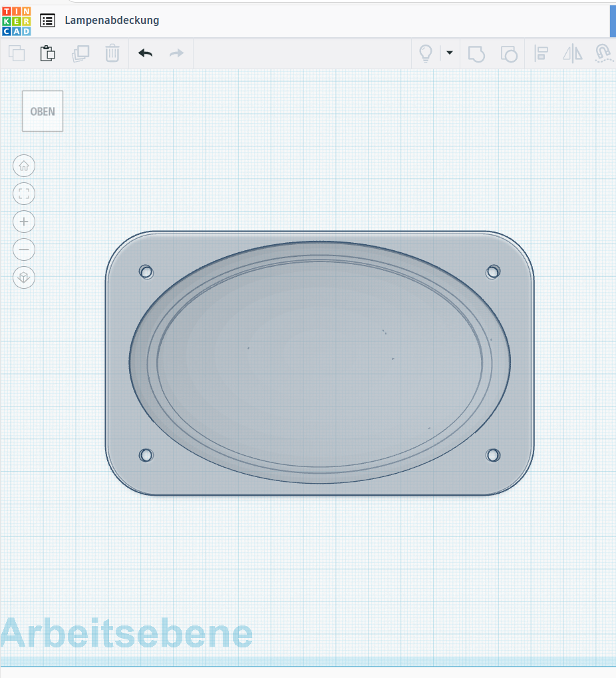This screenshot has height=678, width=616.
Task: Switch perspective with the cube view icon
Action: (x=24, y=277)
